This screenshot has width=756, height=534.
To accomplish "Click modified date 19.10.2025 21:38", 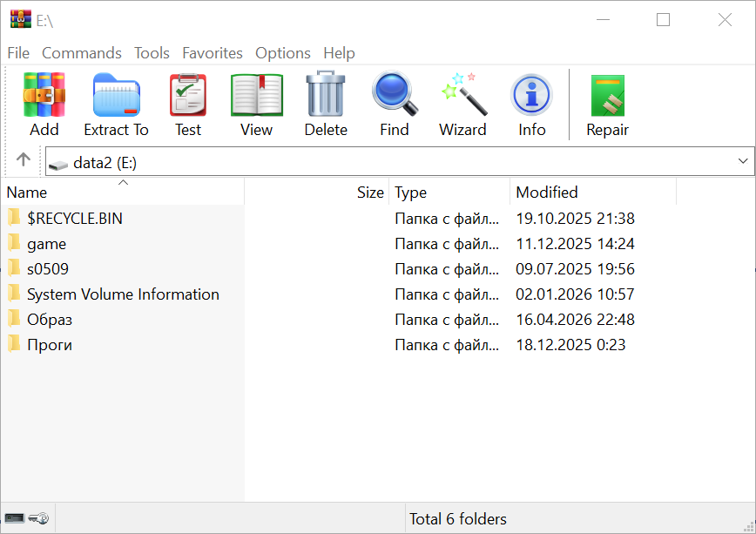I will pyautogui.click(x=575, y=219).
